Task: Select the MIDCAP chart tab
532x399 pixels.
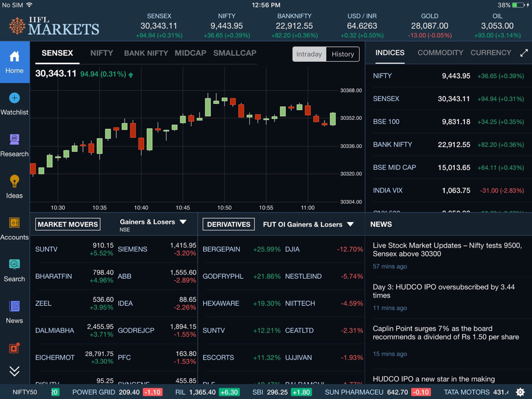Action: [190, 53]
